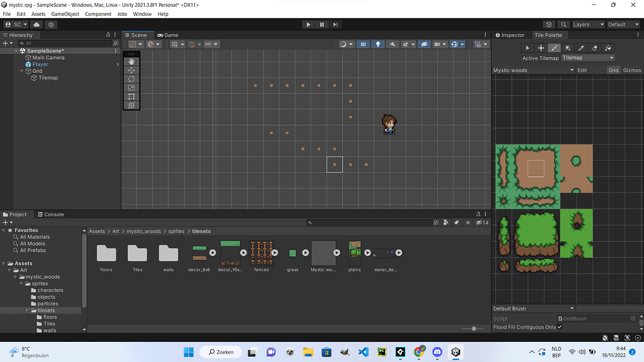Open the fences tileset asset thumbnail

pyautogui.click(x=261, y=253)
